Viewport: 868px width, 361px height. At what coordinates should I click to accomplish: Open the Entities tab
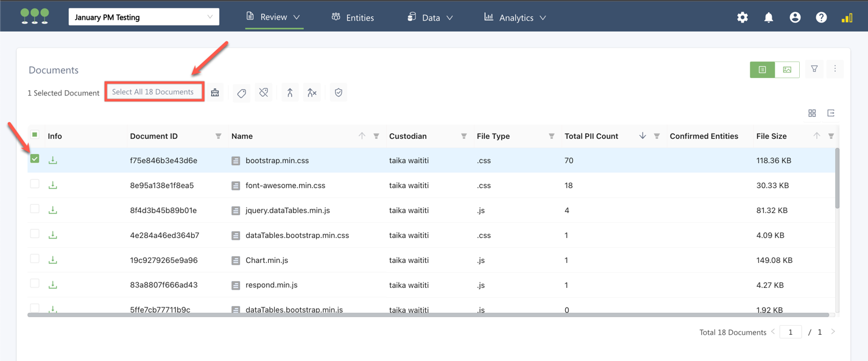[x=353, y=18]
